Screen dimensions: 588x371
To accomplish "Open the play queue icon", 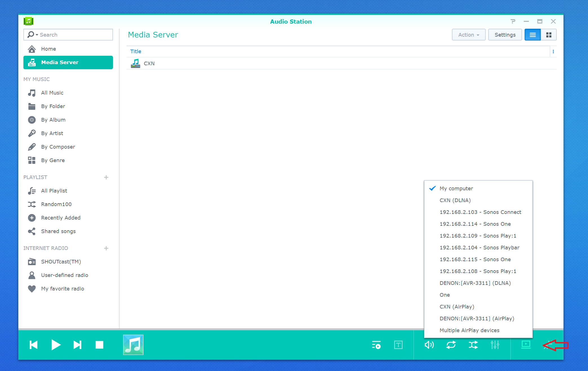I will click(x=376, y=345).
